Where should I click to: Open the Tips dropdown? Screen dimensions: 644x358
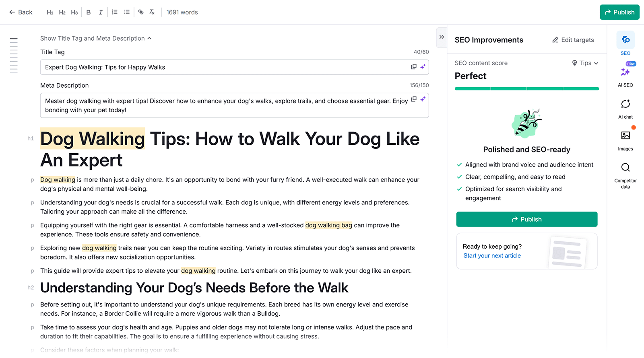coord(585,63)
